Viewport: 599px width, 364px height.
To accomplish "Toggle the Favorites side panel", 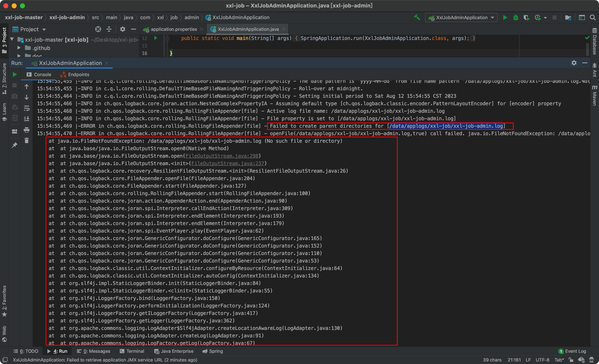I will (4, 301).
